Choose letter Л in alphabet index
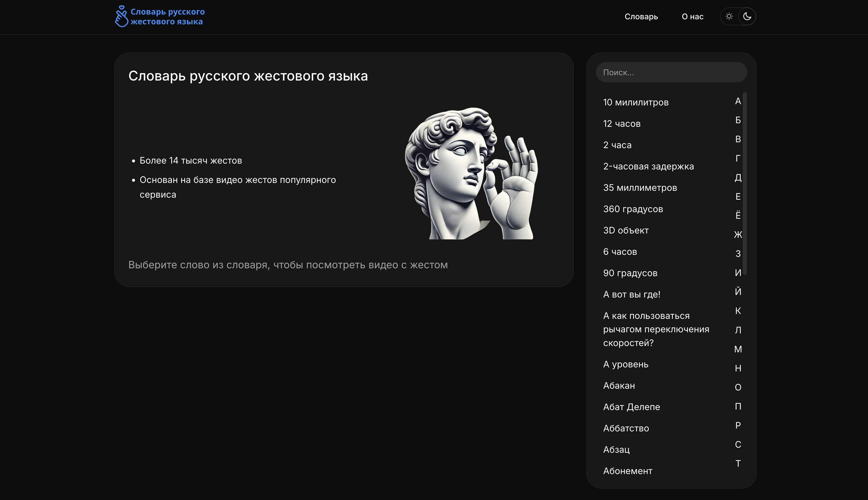The height and width of the screenshot is (500, 868). (738, 330)
